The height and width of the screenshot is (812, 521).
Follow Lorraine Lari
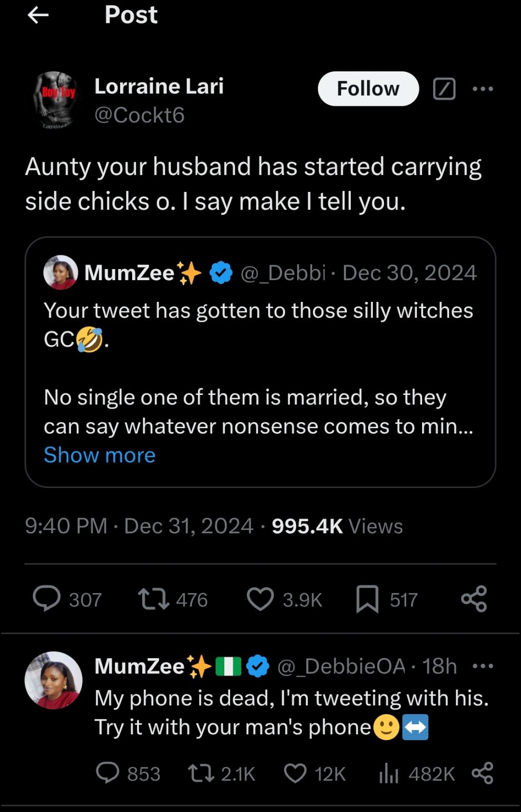pos(368,89)
